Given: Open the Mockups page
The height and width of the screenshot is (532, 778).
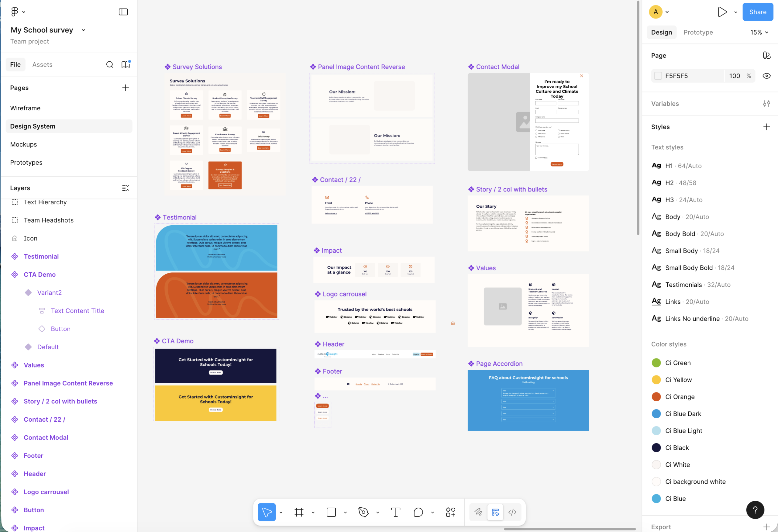Looking at the screenshot, I should pyautogui.click(x=23, y=144).
